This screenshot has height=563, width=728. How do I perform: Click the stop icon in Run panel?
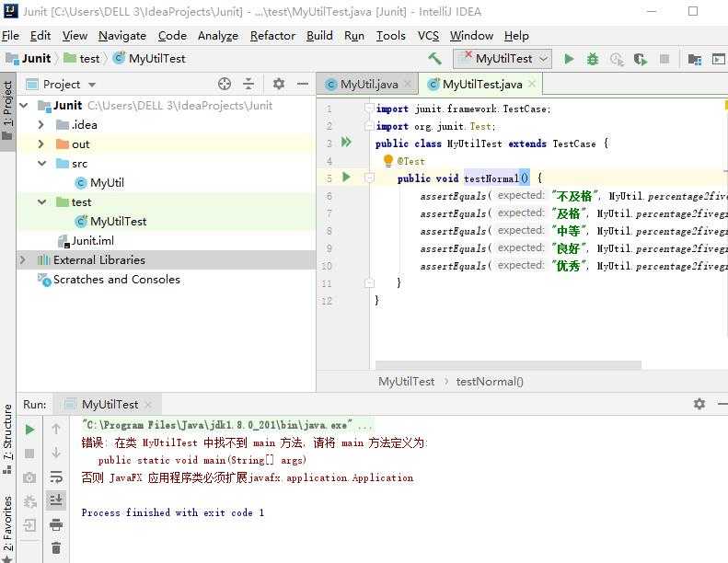click(29, 454)
